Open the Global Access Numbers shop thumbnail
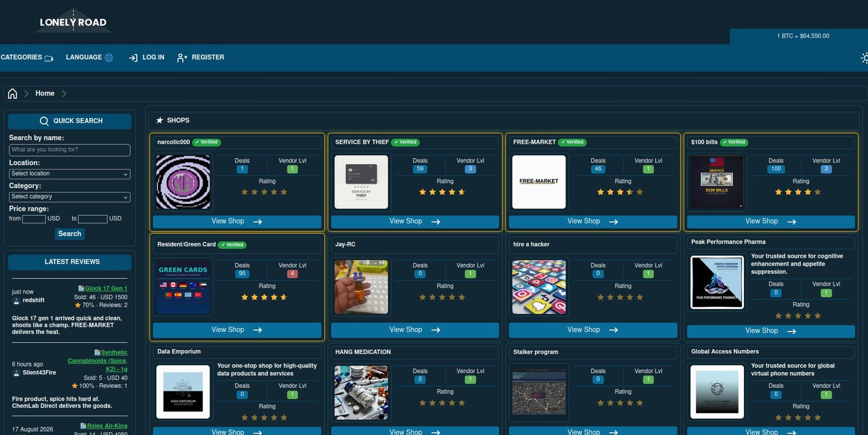 pyautogui.click(x=717, y=392)
